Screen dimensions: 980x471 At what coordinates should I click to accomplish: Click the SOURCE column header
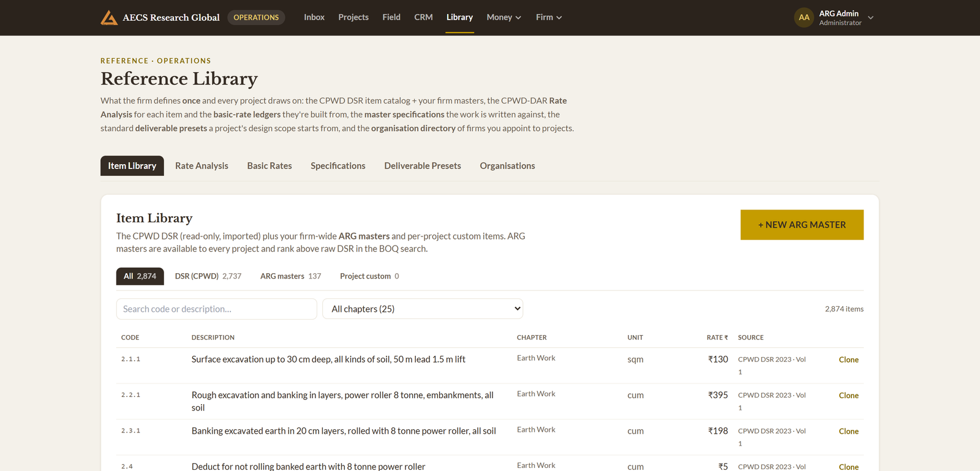point(750,337)
